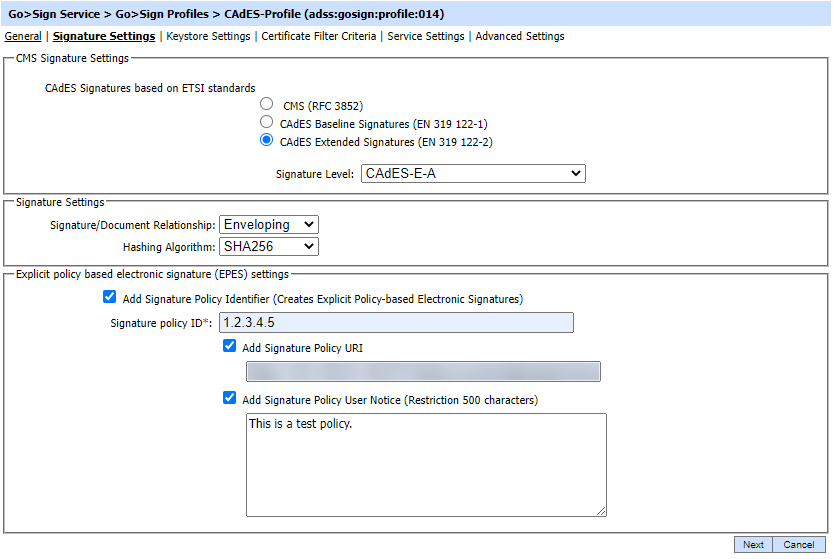Select CMS (RFC 3852) radio option
Screen dimensions: 833x559
[267, 103]
